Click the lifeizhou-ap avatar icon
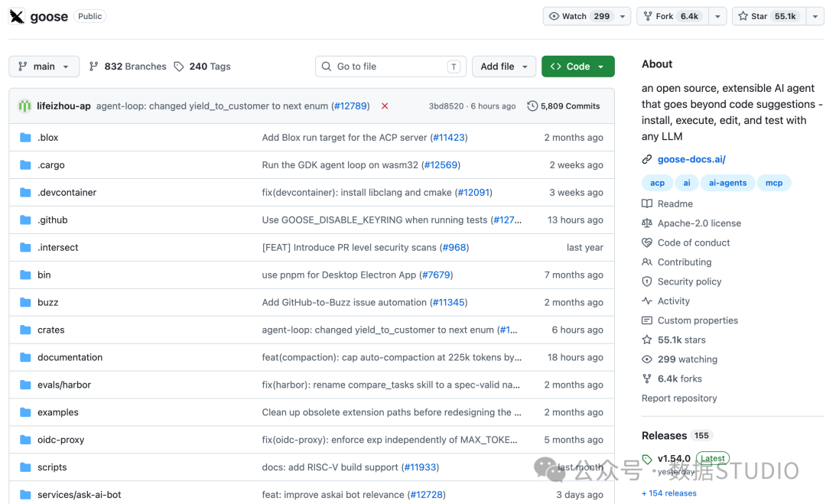This screenshot has width=826, height=504. (24, 106)
